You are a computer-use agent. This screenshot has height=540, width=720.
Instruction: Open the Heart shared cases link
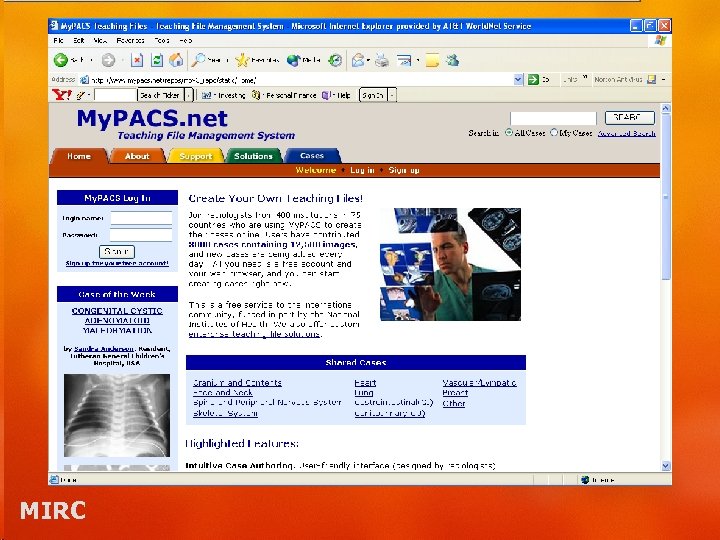coord(365,382)
